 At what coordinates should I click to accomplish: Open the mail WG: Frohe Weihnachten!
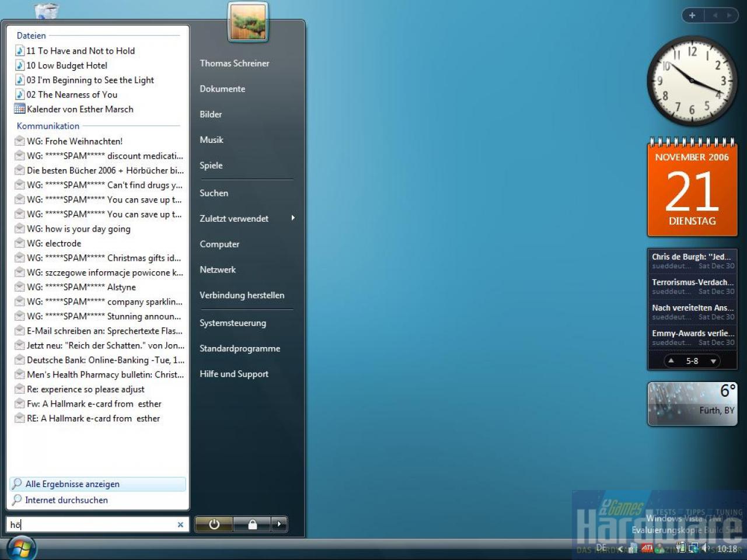pos(75,141)
